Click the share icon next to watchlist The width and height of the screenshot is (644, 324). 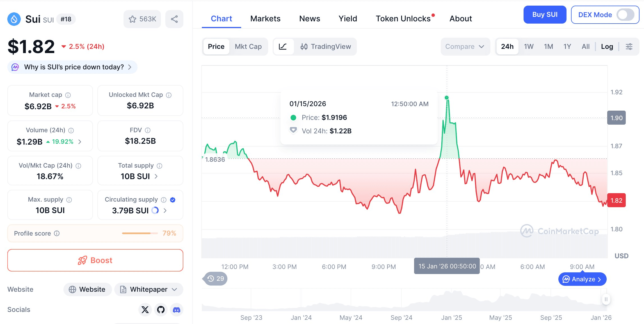pos(174,19)
